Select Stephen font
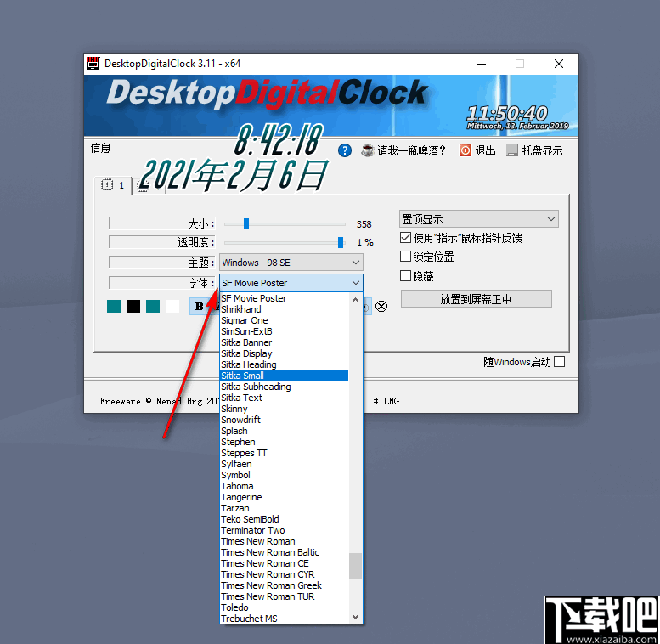This screenshot has width=660, height=644. (x=284, y=442)
